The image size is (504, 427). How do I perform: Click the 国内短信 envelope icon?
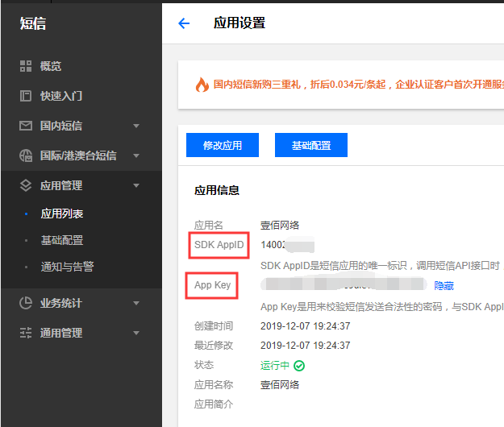[x=26, y=126]
